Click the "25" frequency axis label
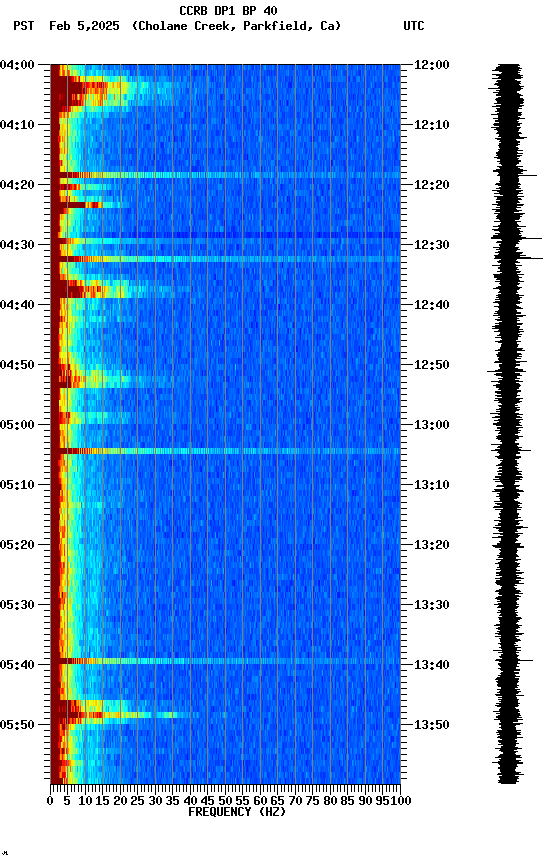The image size is (552, 864). click(x=138, y=802)
